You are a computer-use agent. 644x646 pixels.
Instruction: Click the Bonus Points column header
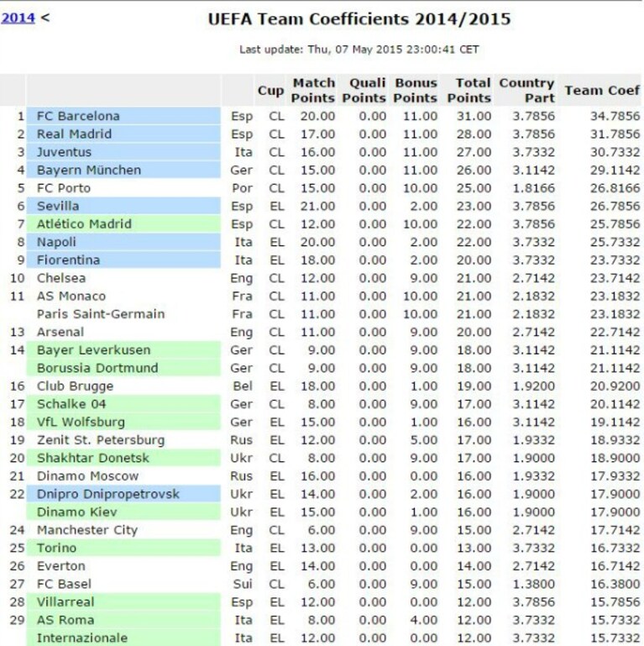tap(415, 90)
